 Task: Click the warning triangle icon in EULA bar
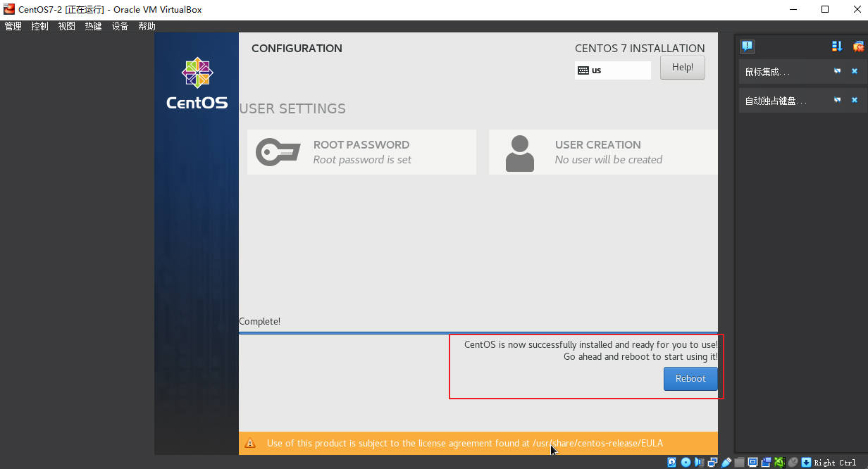pyautogui.click(x=250, y=443)
